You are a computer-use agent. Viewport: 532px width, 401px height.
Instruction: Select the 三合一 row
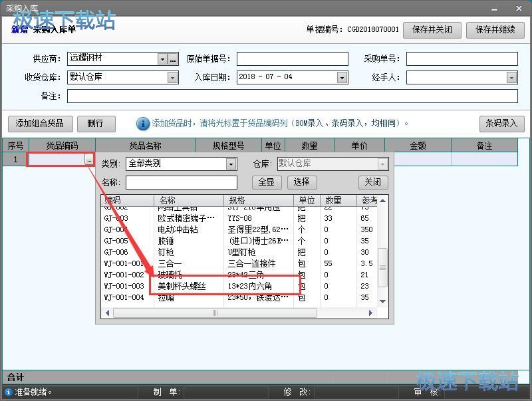239,263
